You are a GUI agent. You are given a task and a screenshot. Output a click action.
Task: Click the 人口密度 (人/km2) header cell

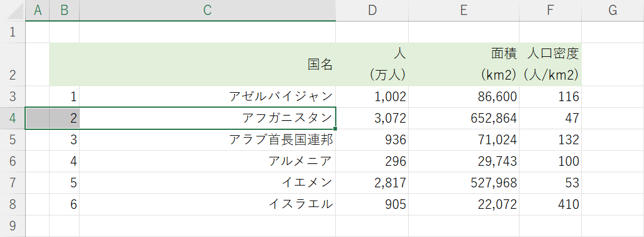[551, 64]
